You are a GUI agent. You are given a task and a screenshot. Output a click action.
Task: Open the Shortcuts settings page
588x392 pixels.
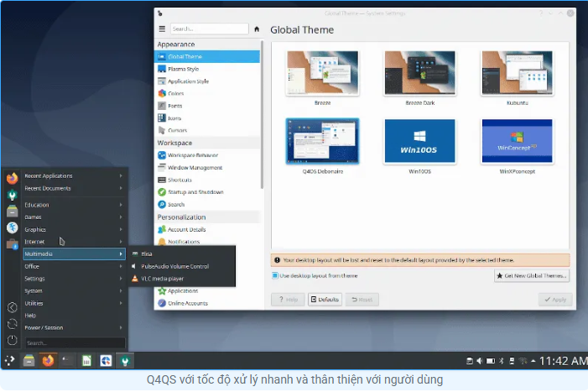coord(207,180)
